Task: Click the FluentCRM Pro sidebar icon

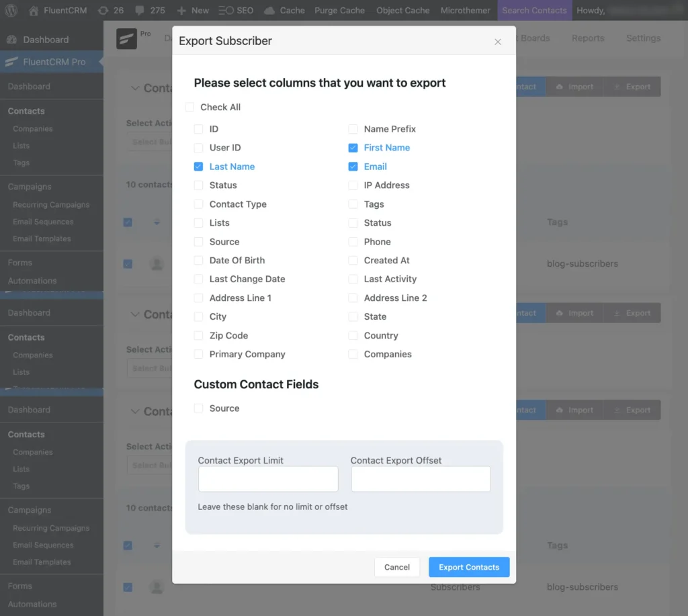Action: point(12,62)
